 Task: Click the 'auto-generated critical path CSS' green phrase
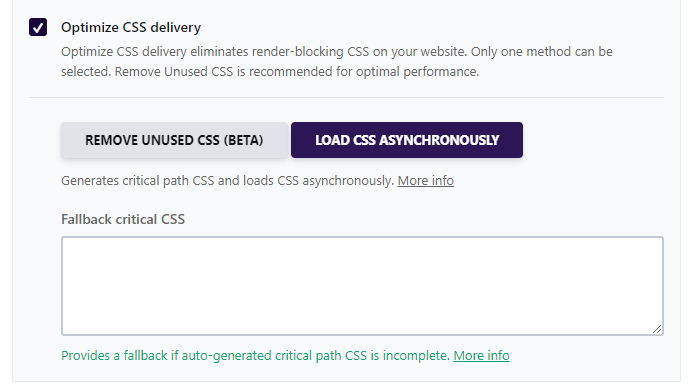[x=274, y=356]
